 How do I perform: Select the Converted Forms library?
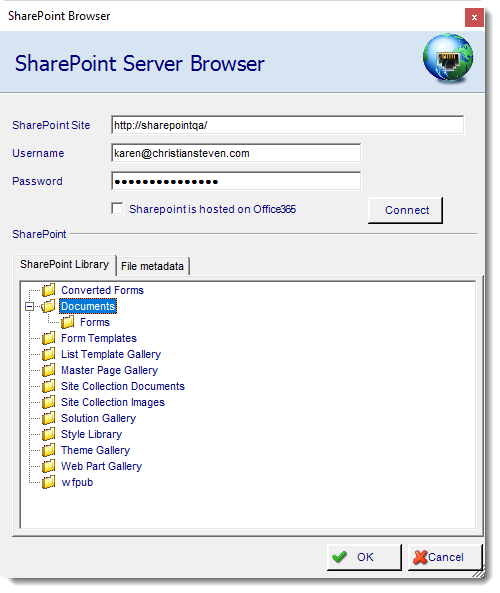click(x=102, y=290)
